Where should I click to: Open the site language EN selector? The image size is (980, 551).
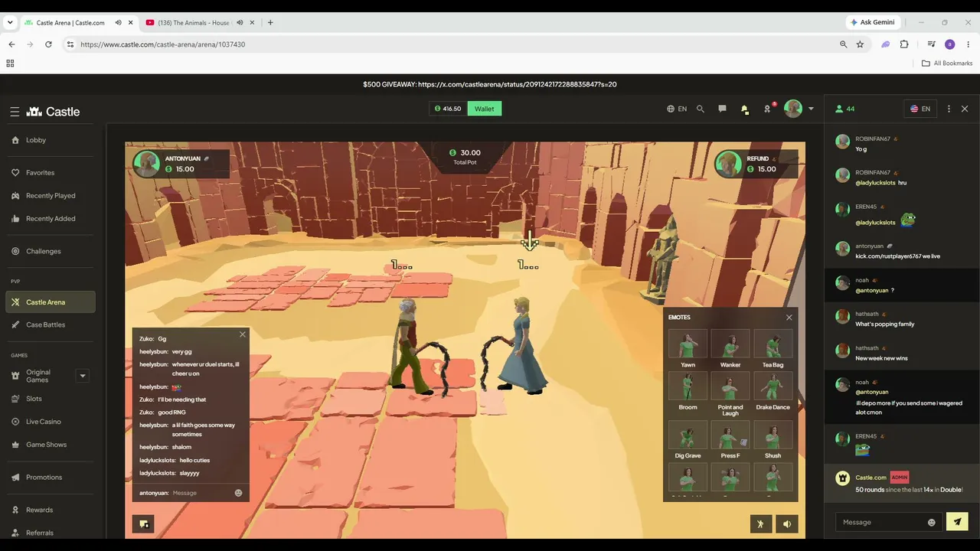(677, 109)
